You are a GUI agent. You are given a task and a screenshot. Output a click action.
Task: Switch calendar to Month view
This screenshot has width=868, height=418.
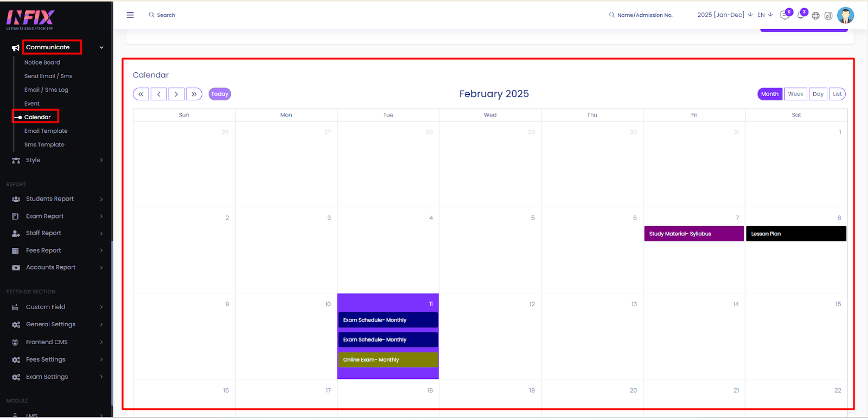770,94
